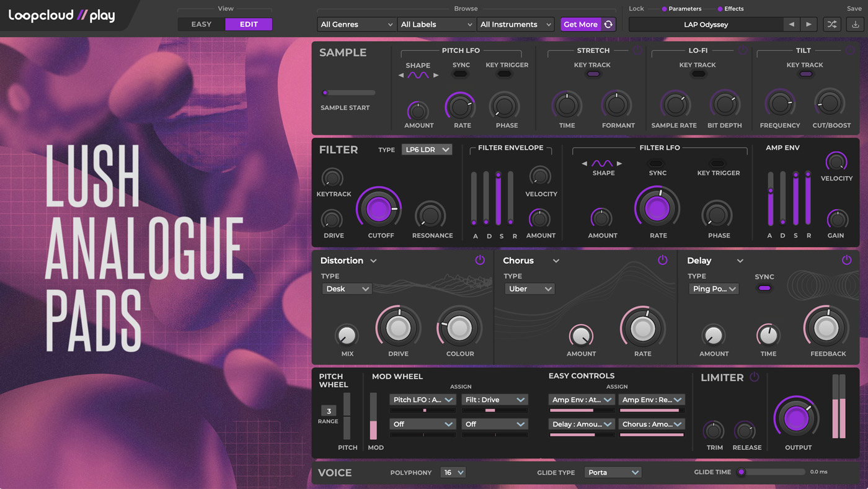
Task: Select next Pitch LFO shape arrow
Action: click(436, 75)
